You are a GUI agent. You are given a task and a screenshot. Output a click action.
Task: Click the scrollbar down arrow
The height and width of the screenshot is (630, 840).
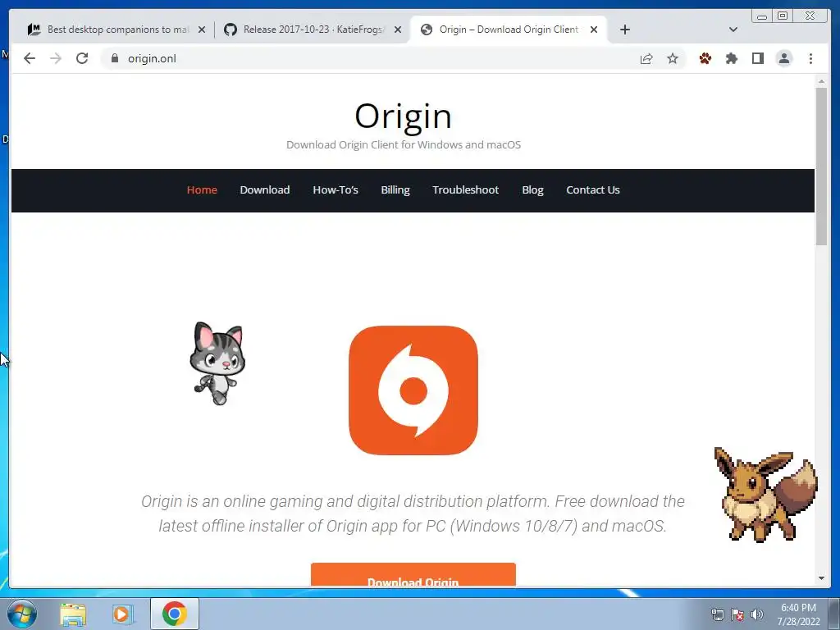[821, 578]
